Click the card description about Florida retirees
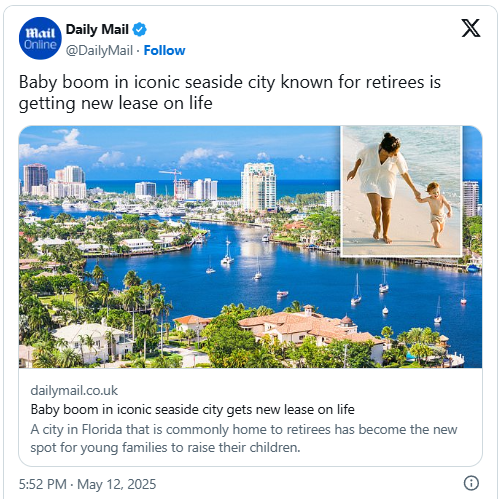Screen dimensions: 502x499 244,438
